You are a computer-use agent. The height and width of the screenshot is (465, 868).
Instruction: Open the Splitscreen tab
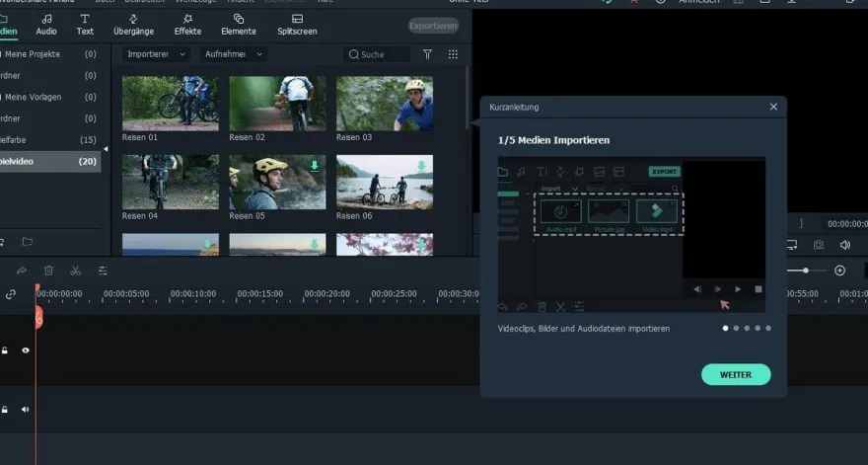point(297,25)
